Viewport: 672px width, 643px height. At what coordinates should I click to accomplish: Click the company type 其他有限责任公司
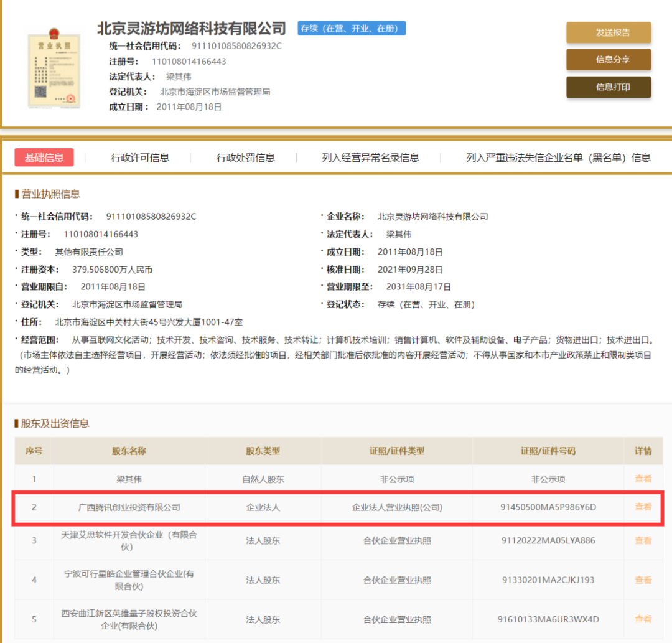tap(89, 252)
